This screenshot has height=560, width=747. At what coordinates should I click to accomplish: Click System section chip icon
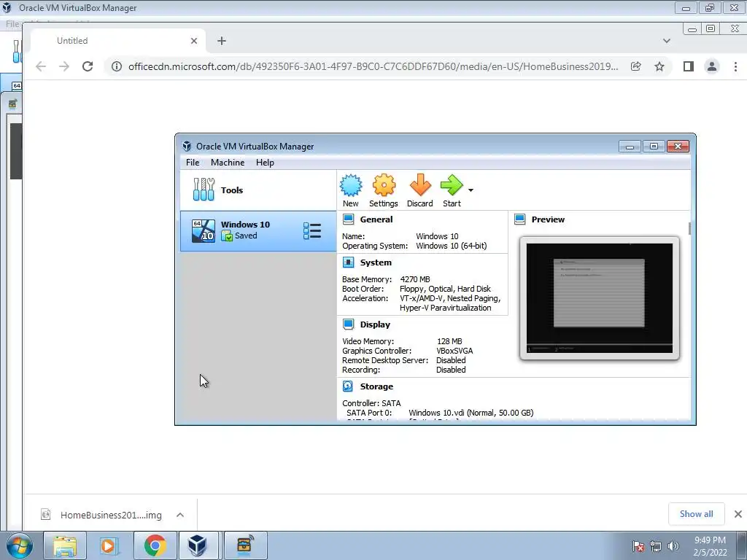pos(348,262)
